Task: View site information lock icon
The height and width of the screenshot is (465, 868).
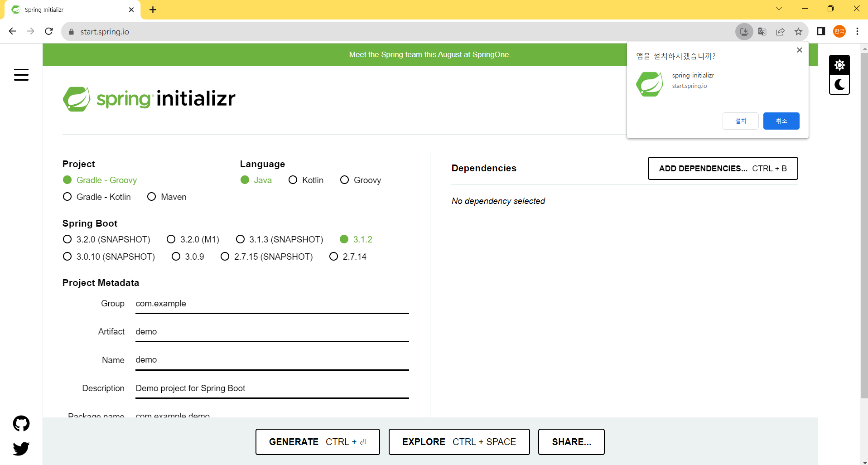Action: click(71, 32)
